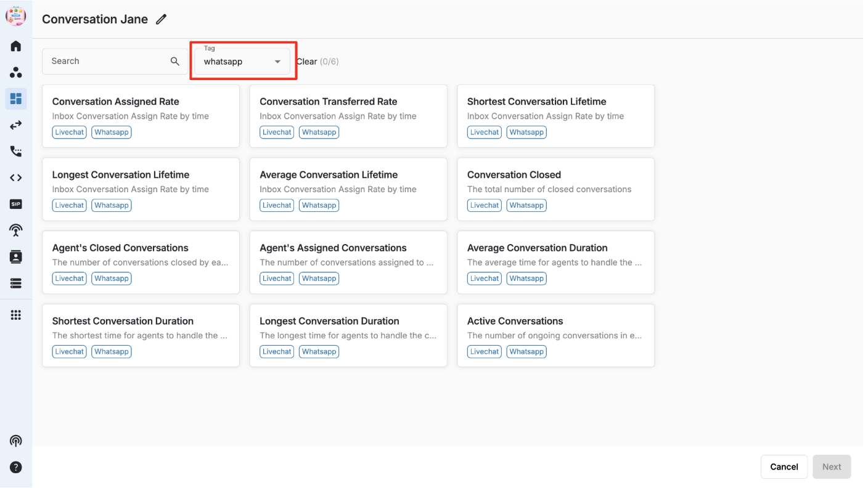The height and width of the screenshot is (488, 868).
Task: Click Whatsapp tag on Average Conversation Duration
Action: [x=526, y=279]
